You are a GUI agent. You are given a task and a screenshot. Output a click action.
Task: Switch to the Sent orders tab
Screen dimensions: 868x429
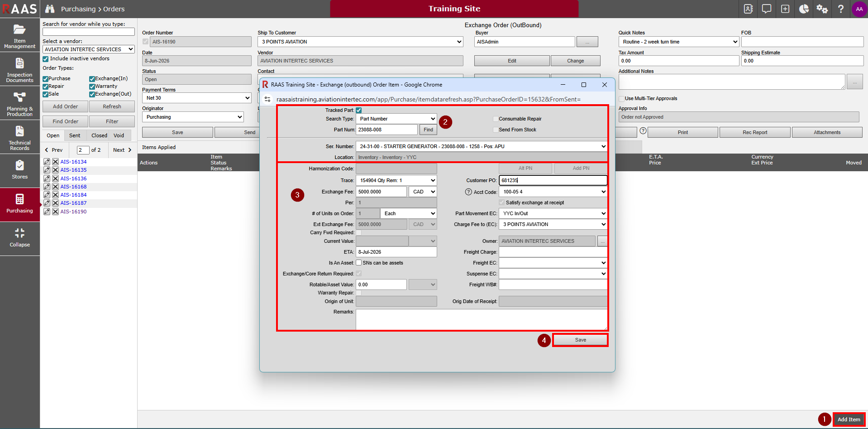[x=75, y=135]
